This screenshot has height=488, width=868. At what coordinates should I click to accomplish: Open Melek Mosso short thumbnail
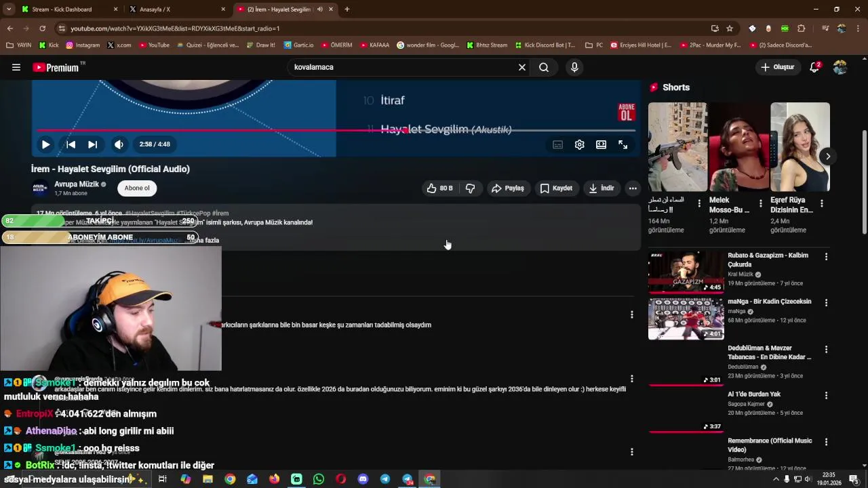(x=738, y=147)
